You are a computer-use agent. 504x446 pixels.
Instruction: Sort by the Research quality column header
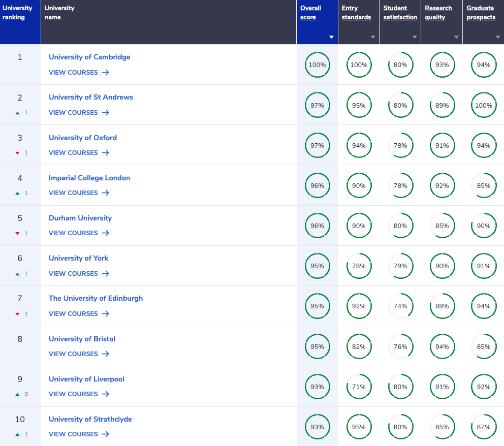[437, 13]
